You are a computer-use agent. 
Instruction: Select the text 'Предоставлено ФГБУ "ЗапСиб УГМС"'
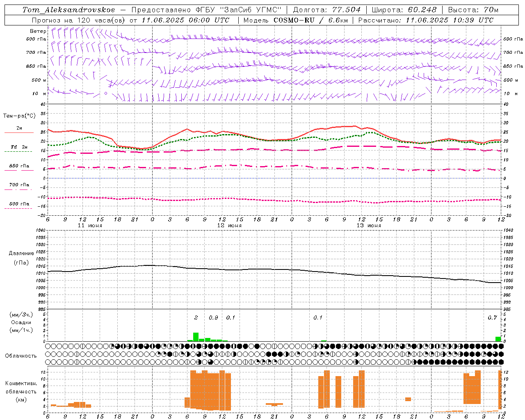pos(206,10)
